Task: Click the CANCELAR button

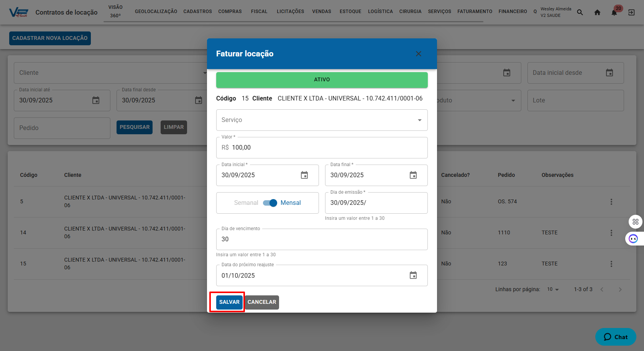Action: pos(262,302)
